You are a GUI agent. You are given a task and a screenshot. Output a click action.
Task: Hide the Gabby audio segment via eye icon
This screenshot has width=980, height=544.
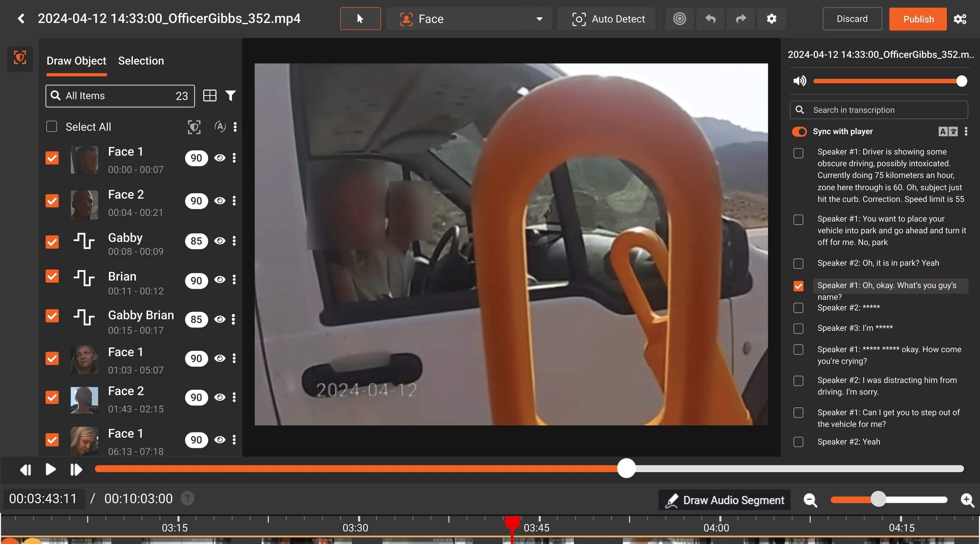(x=220, y=241)
